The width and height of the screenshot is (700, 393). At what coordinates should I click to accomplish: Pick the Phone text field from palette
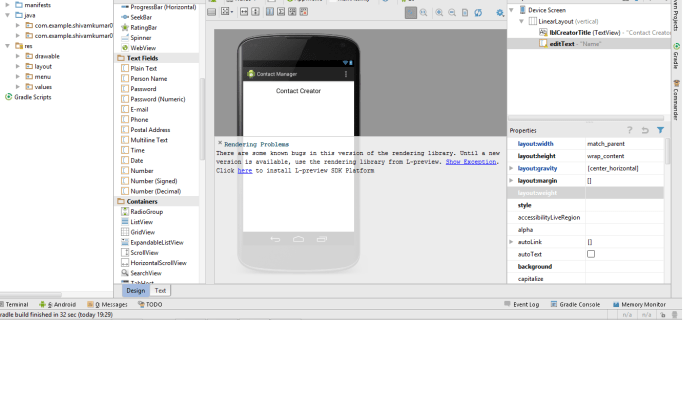135,120
